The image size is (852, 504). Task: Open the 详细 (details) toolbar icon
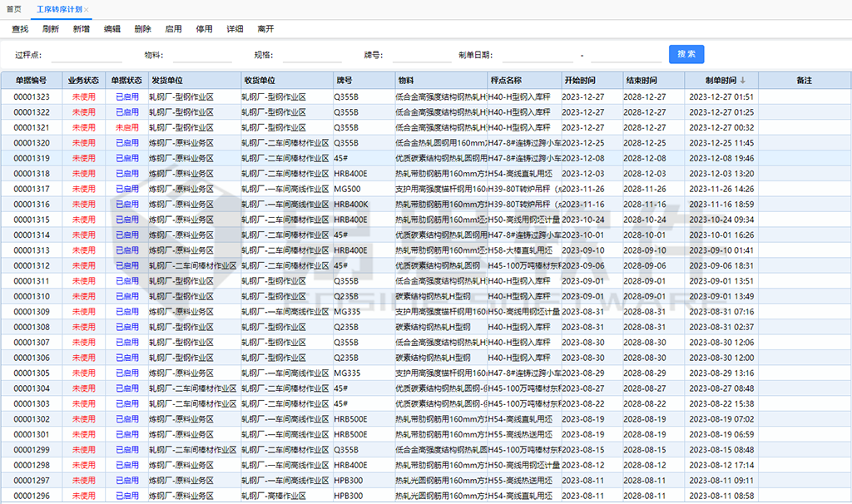click(235, 27)
